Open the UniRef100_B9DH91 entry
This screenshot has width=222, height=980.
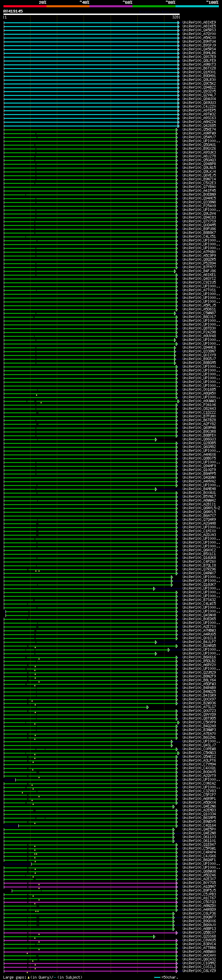(x=199, y=76)
